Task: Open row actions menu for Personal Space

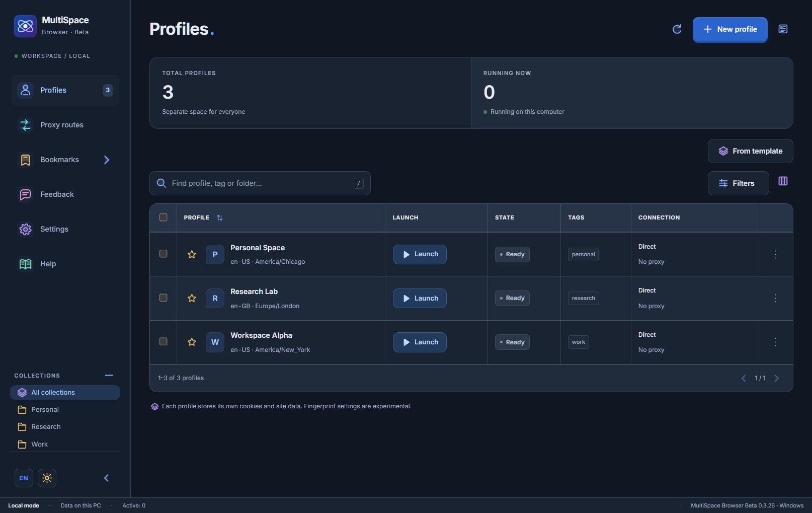Action: [x=775, y=254]
